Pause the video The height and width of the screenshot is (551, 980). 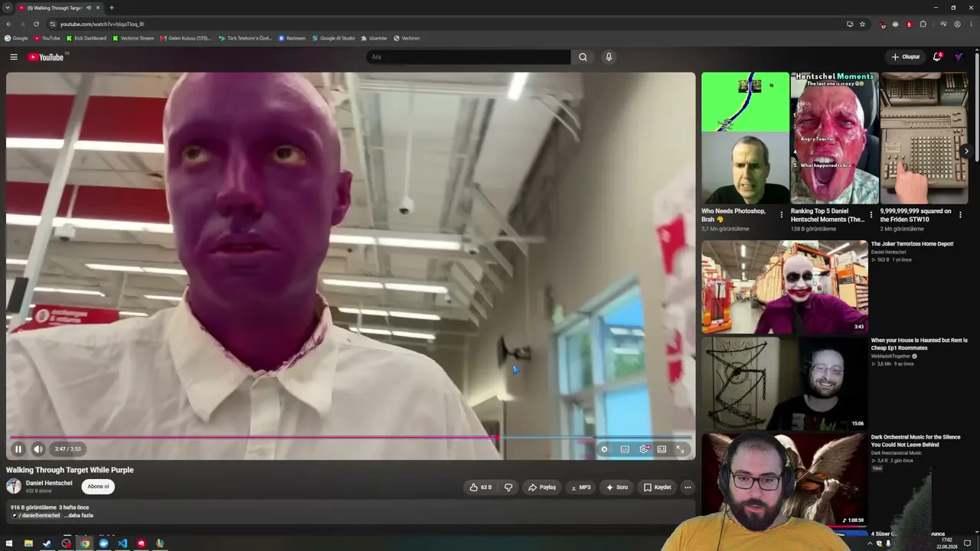[x=18, y=449]
